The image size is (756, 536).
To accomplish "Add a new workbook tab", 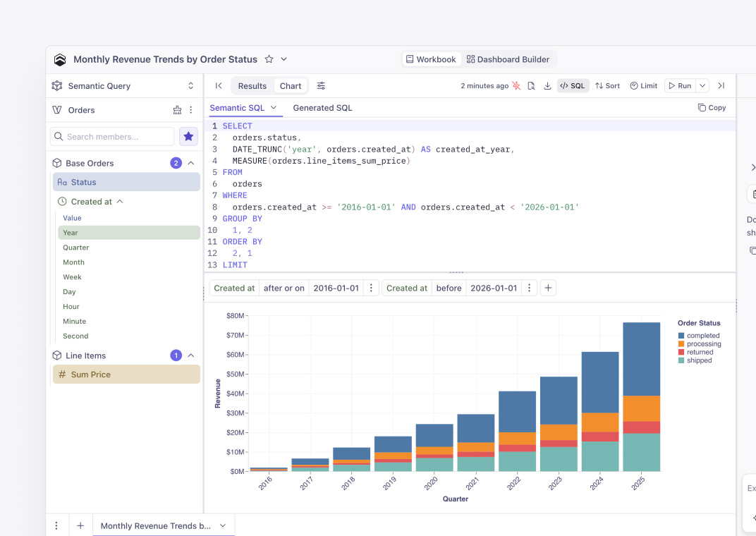I will pyautogui.click(x=80, y=525).
